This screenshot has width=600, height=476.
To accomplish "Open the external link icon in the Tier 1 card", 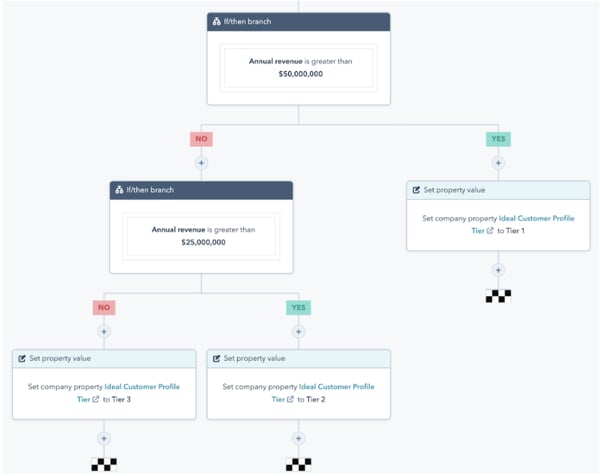I will [x=487, y=230].
